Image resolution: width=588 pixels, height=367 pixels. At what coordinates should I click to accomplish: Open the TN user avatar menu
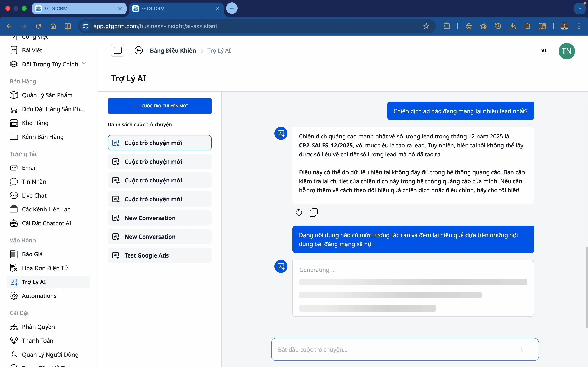pyautogui.click(x=566, y=51)
